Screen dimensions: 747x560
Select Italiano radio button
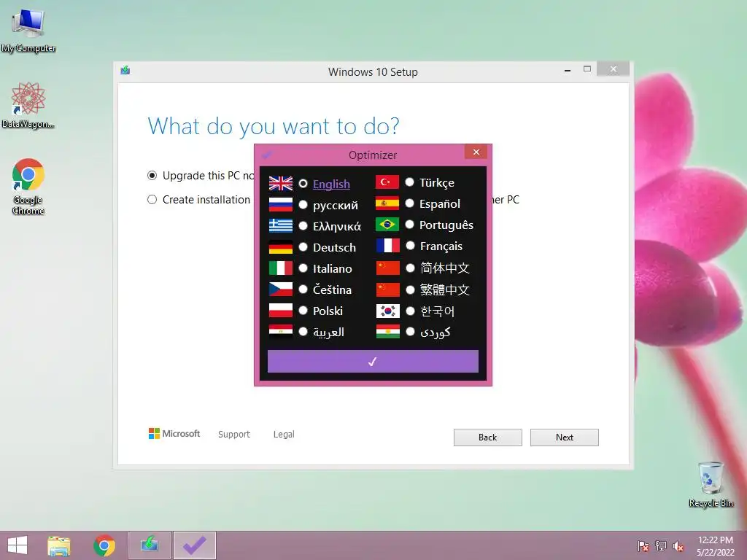click(303, 268)
